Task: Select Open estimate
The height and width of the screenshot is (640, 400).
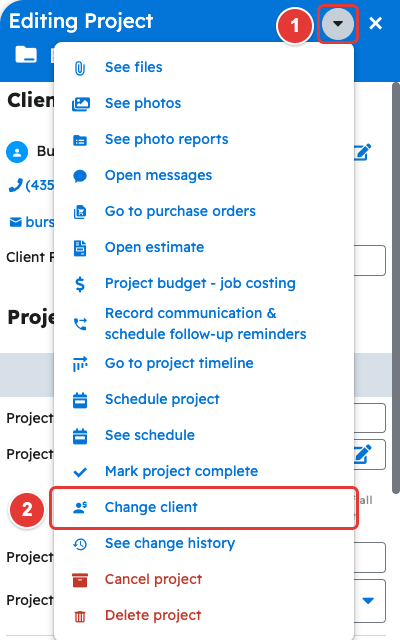Action: tap(154, 247)
